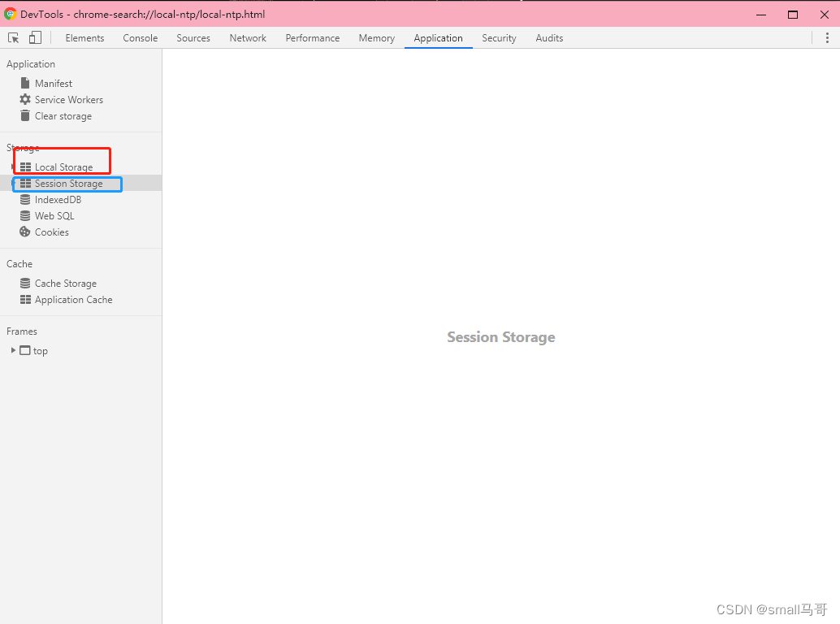
Task: Go to the Sources tab
Action: pos(193,38)
